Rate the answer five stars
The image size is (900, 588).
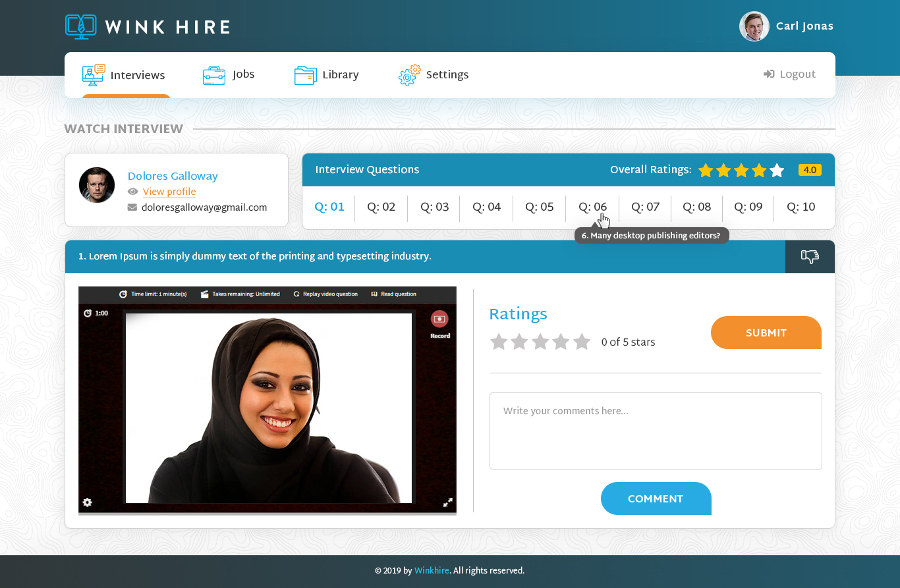click(582, 342)
